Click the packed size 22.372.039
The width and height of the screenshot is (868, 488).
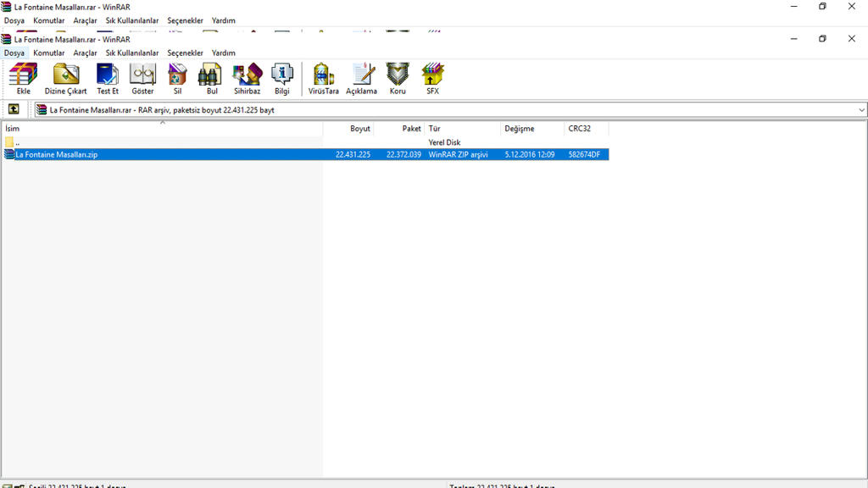(x=403, y=154)
